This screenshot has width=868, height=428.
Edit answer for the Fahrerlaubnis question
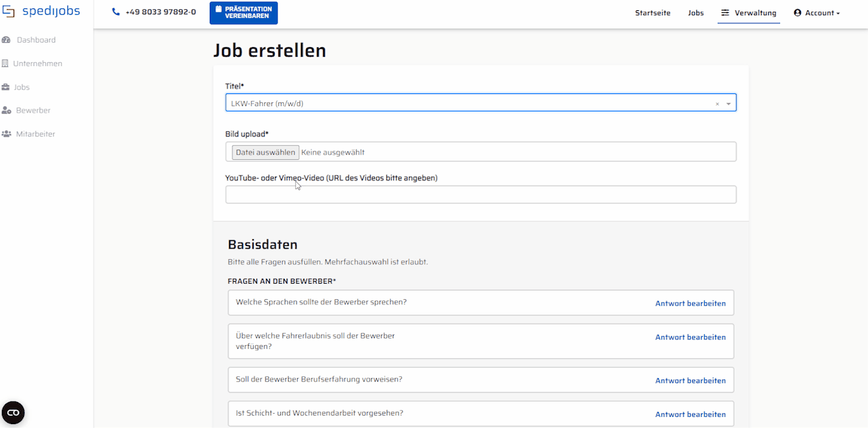click(690, 337)
